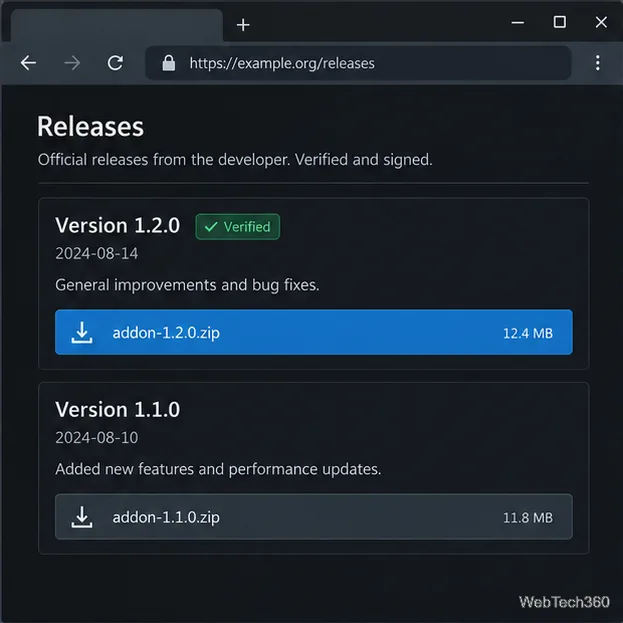The width and height of the screenshot is (623, 623).
Task: Open the three-dot browser menu
Action: 598,63
